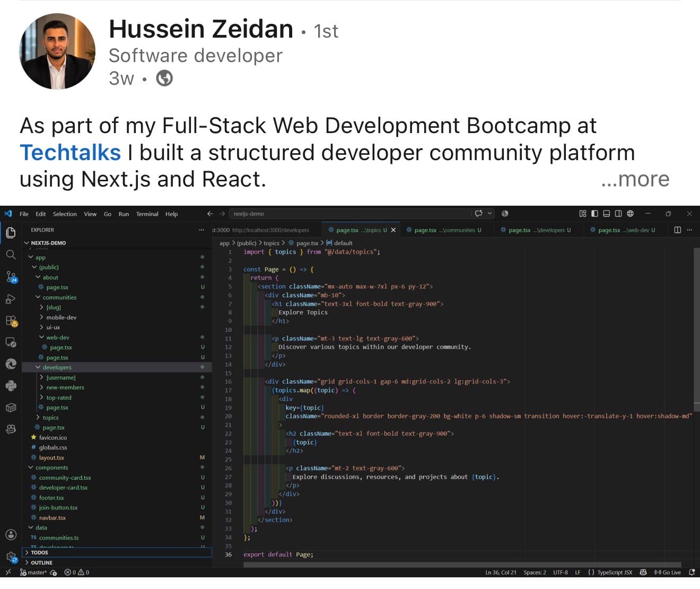Viewport: 700px width, 589px height.
Task: Click the Split Editor icon
Action: click(x=677, y=230)
